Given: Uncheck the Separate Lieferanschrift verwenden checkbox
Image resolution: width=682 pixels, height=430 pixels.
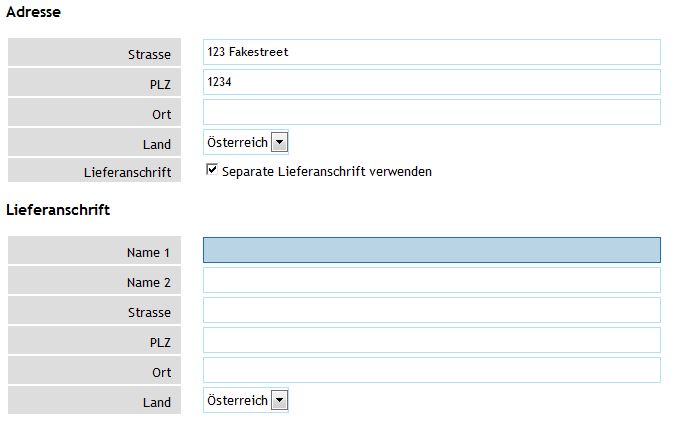Looking at the screenshot, I should coord(211,170).
